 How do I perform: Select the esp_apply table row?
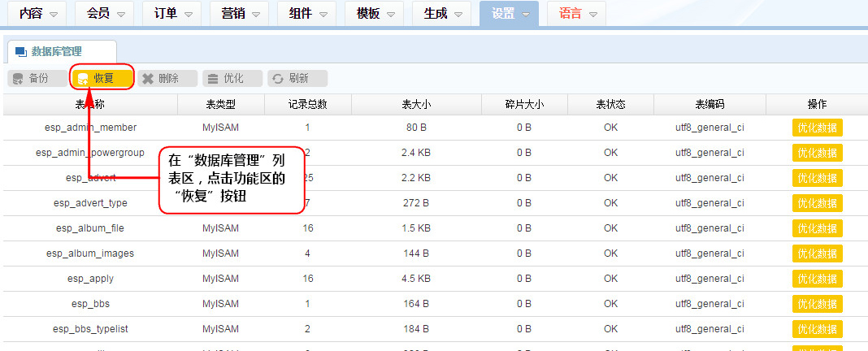pyautogui.click(x=90, y=279)
